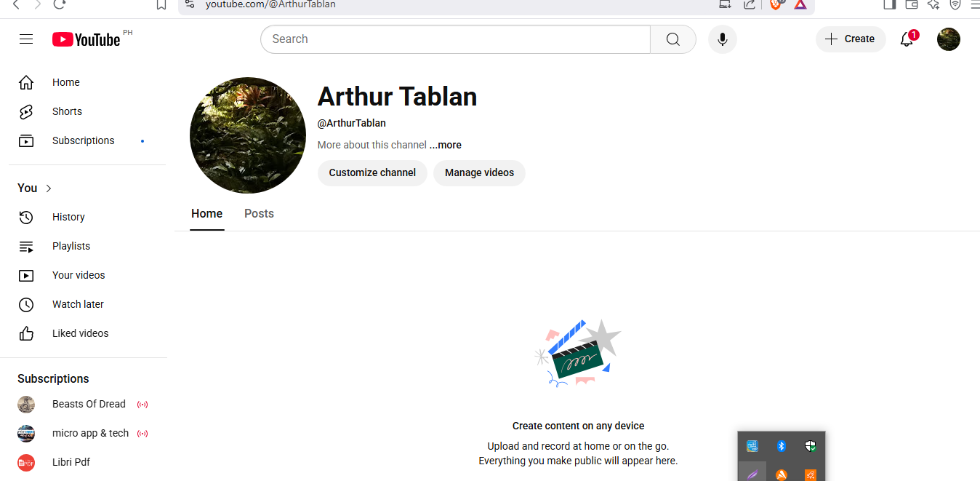Viewport: 980px width, 481px height.
Task: Click the Arthur Tablan channel name
Action: [x=397, y=97]
